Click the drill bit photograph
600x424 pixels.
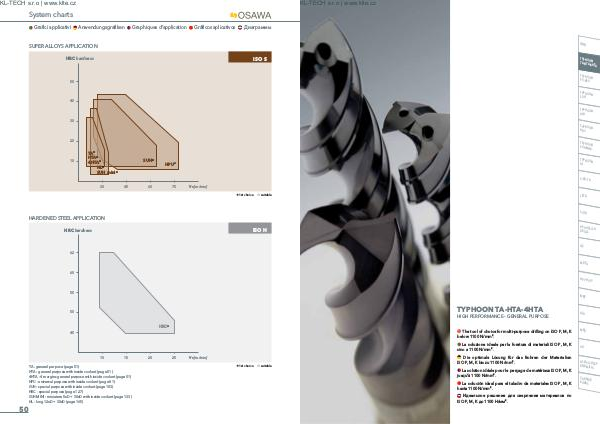tap(375, 212)
